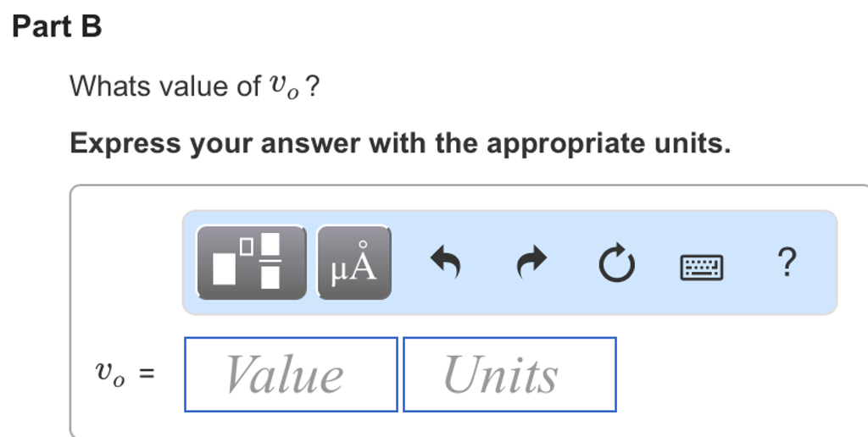Click the Units input box
868x437 pixels.
click(509, 374)
